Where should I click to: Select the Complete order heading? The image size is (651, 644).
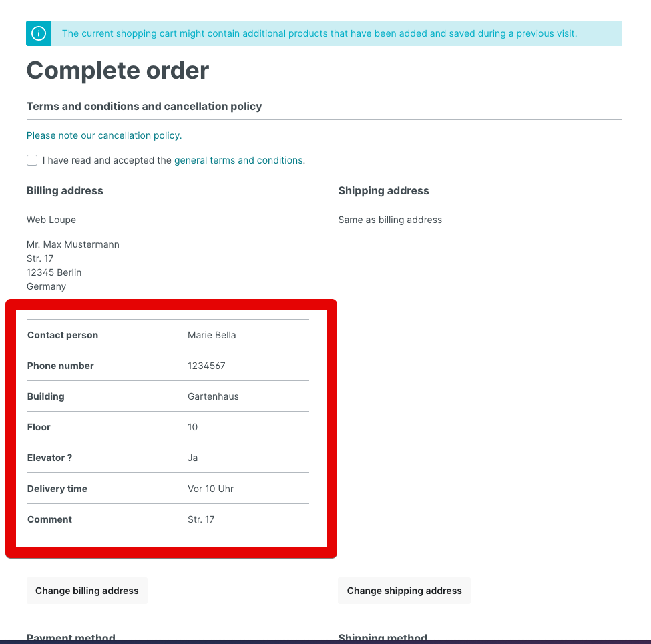coord(118,71)
